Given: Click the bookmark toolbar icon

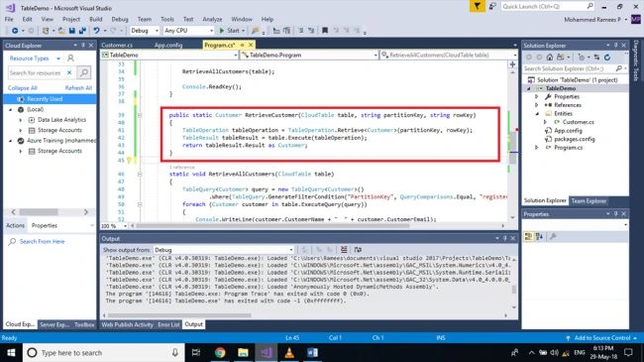Looking at the screenshot, I should pyautogui.click(x=325, y=31).
